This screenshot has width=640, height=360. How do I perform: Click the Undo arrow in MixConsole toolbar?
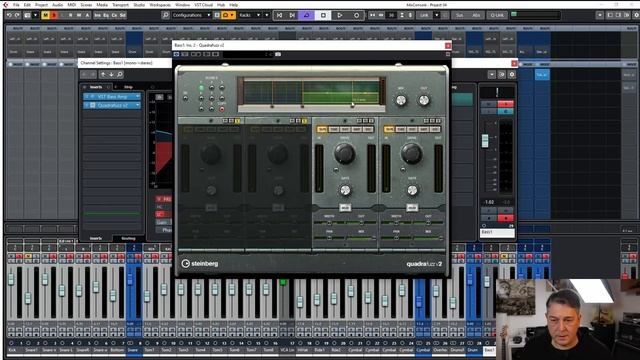9,15
